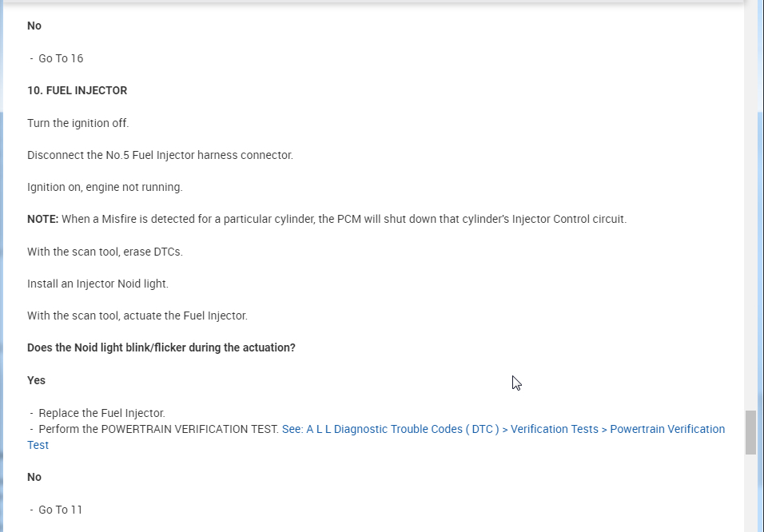Click the bold 'NOTE:' label

pos(42,219)
